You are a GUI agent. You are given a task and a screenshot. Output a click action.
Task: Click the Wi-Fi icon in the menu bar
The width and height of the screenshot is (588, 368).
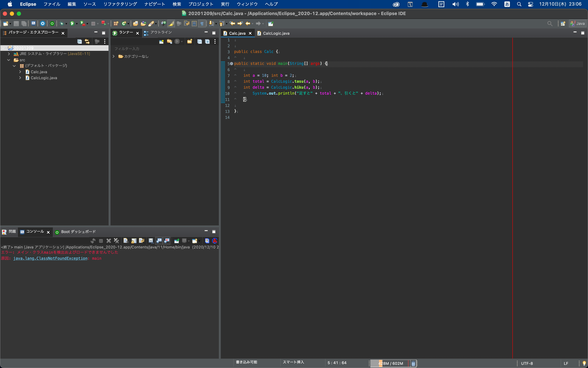494,4
